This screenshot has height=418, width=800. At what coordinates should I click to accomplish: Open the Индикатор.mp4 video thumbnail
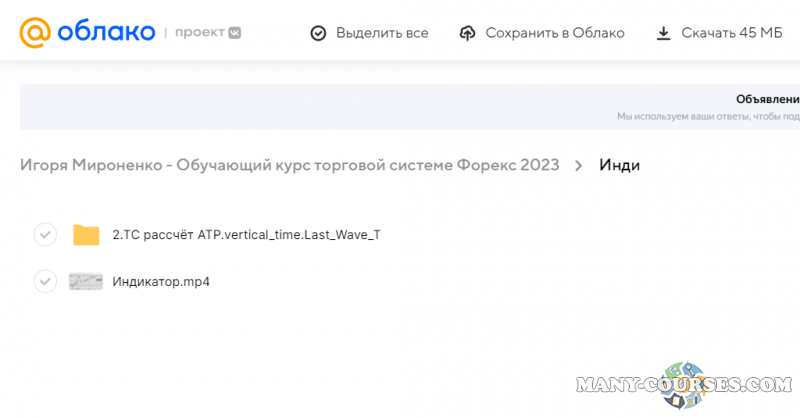(x=86, y=282)
